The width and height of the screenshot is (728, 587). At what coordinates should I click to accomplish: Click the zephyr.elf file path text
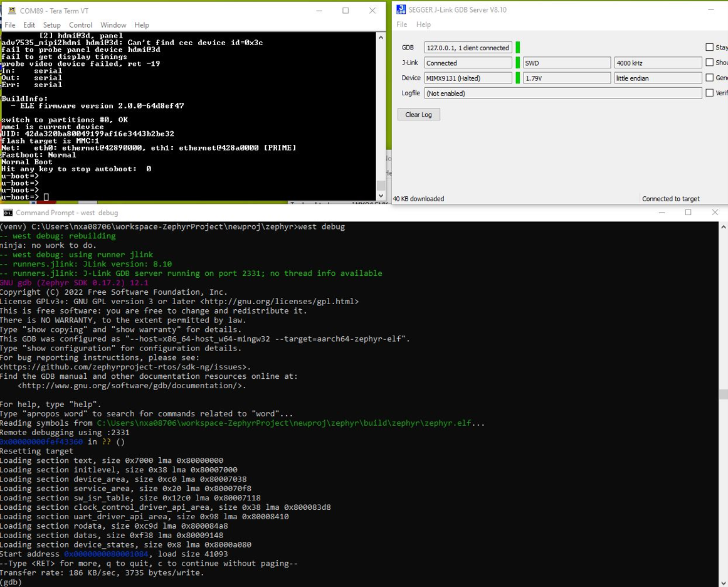point(284,423)
